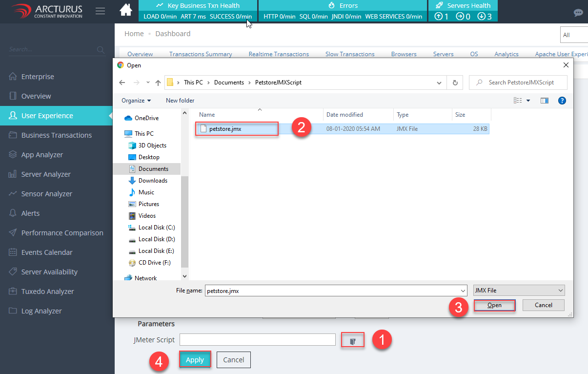Toggle the preview pane icon

click(545, 101)
